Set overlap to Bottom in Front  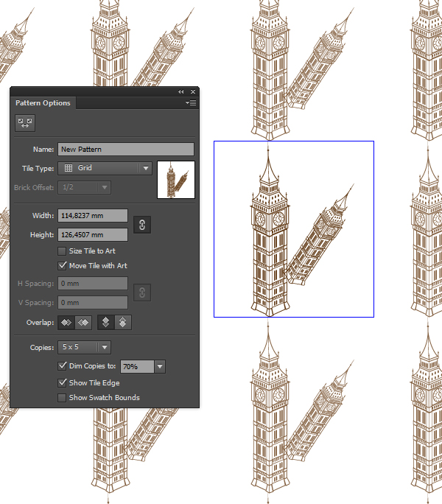(x=123, y=323)
